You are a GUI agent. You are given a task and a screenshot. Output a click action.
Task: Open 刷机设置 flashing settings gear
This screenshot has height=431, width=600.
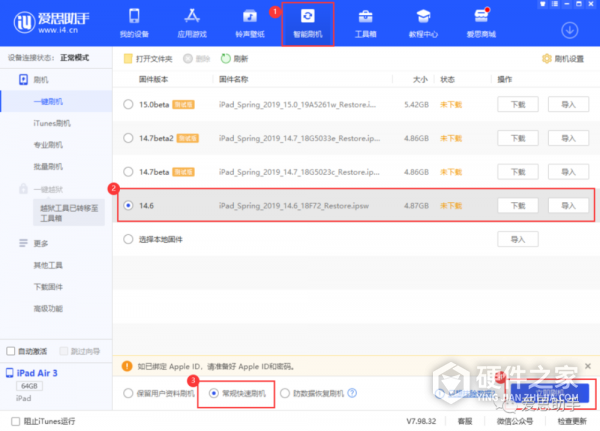[563, 59]
